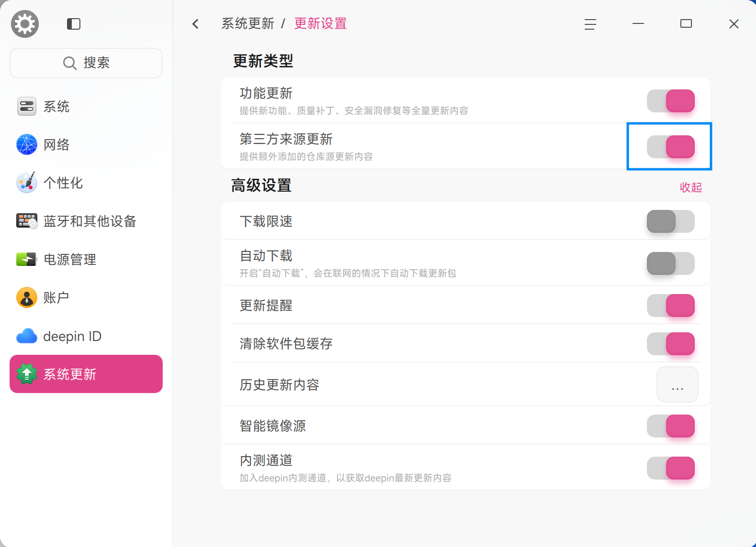Click the 账户 user icon

tap(27, 297)
